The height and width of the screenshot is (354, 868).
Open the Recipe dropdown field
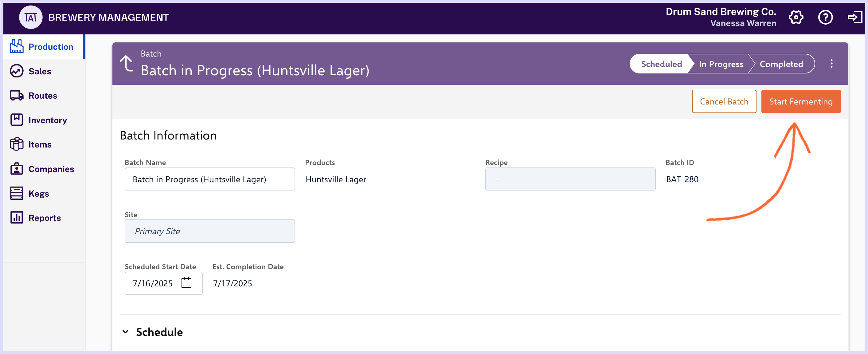[x=570, y=179]
